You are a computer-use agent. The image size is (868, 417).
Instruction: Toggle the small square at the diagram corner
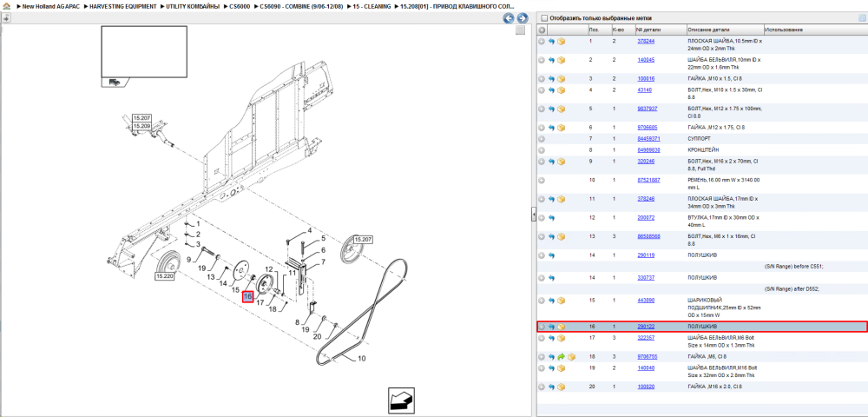click(520, 30)
